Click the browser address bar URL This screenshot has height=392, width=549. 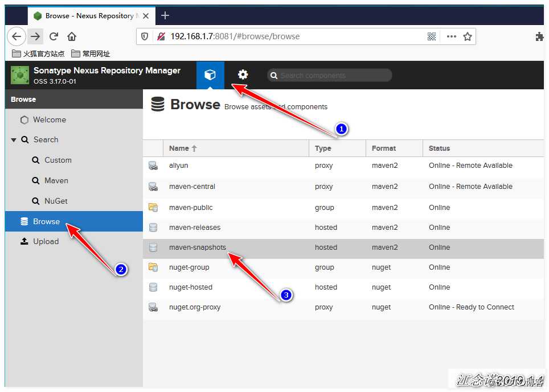(235, 36)
